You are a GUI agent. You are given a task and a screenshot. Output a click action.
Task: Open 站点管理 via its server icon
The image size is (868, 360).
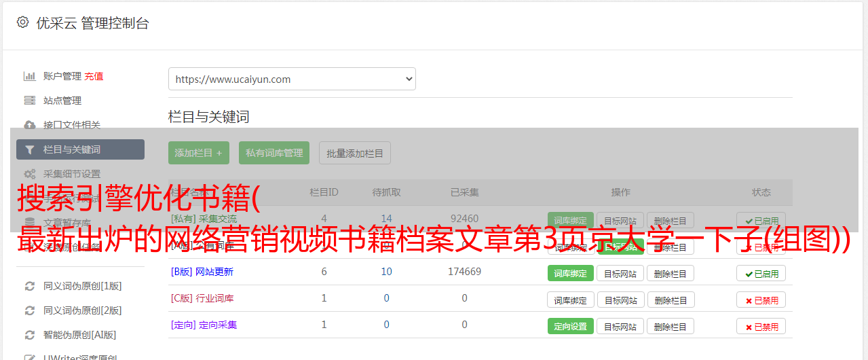click(30, 101)
